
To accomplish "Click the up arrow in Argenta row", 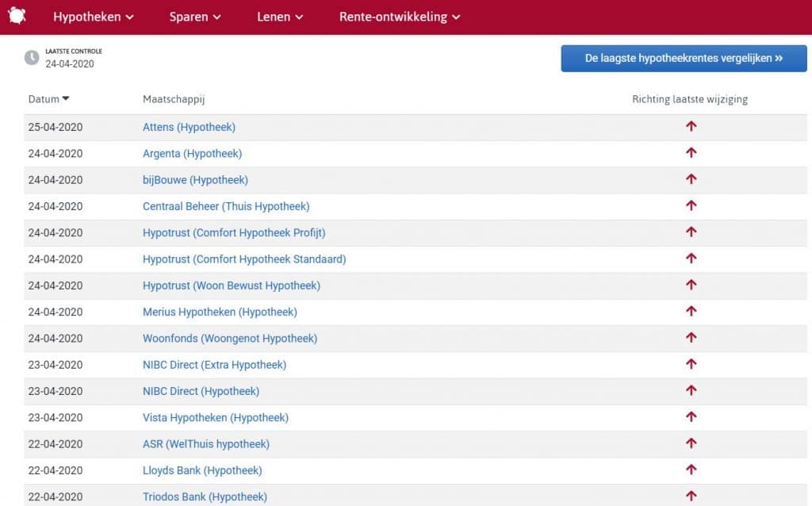I will click(691, 153).
